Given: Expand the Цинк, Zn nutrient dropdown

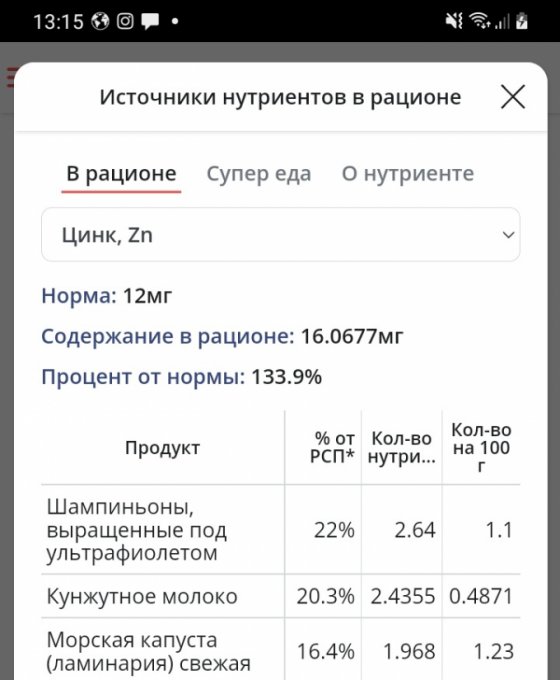Looking at the screenshot, I should (x=281, y=235).
